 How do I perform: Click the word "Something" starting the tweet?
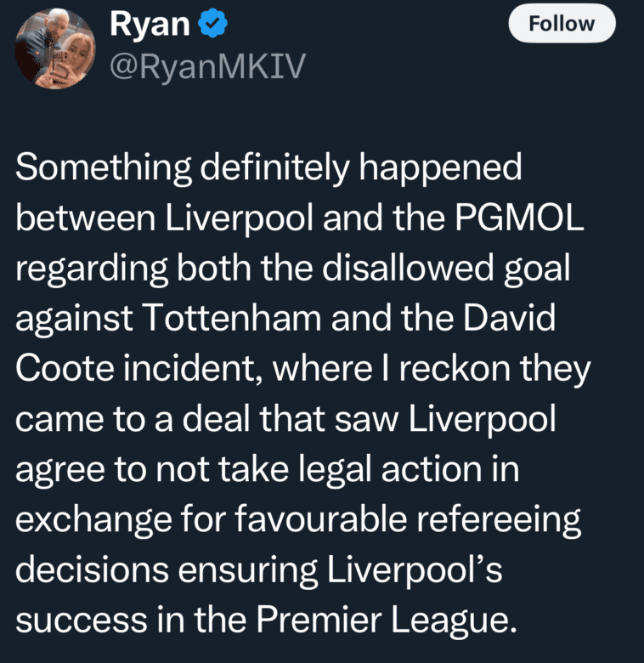101,168
